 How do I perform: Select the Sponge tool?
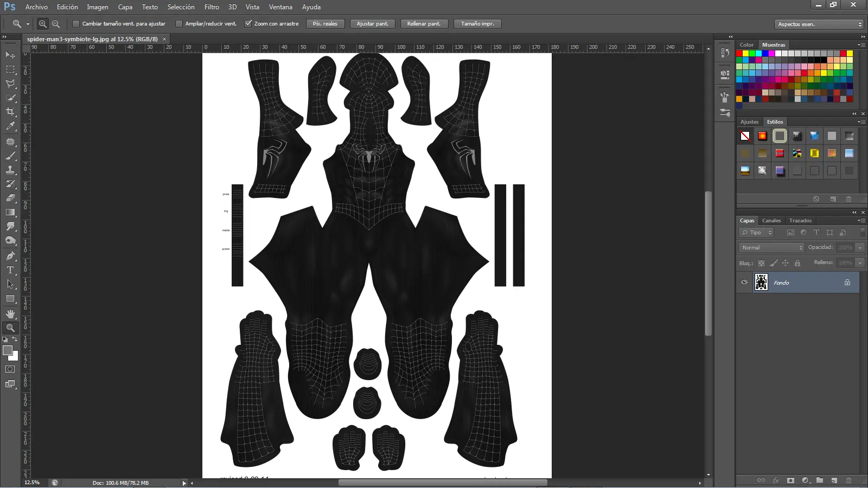point(10,240)
